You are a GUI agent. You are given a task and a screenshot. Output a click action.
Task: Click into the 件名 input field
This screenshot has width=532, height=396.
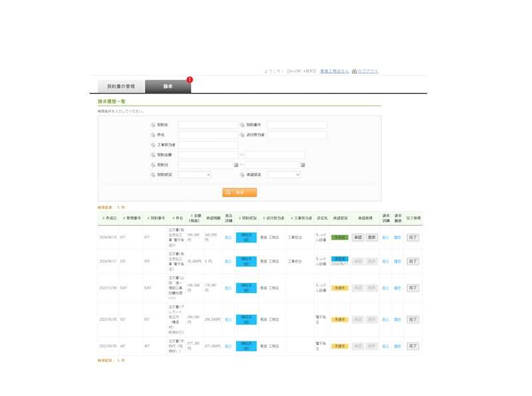(207, 135)
